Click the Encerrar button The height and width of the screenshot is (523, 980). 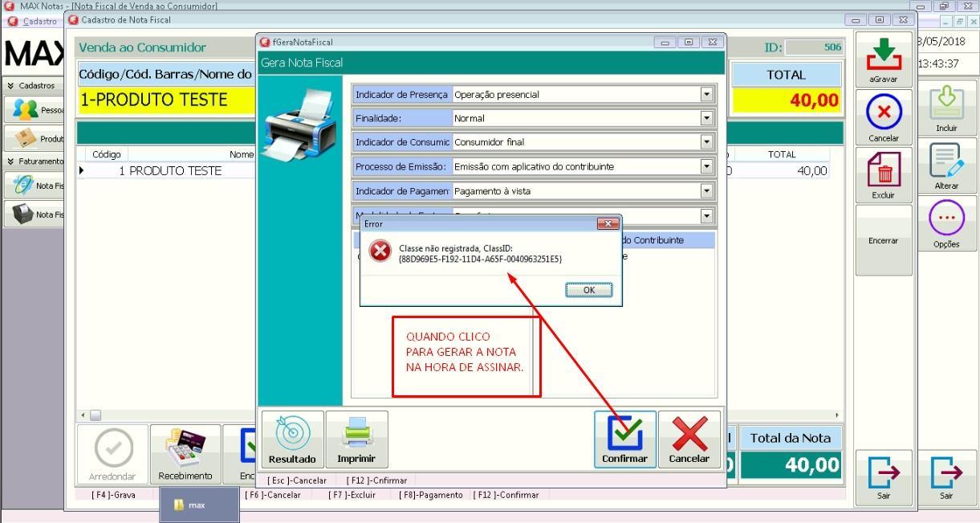coord(884,240)
